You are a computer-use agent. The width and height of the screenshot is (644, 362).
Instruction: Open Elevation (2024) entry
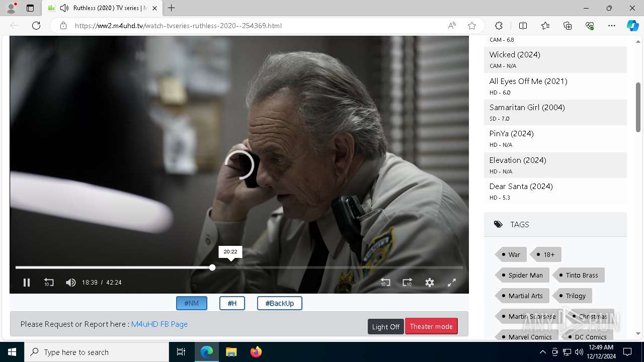555,165
